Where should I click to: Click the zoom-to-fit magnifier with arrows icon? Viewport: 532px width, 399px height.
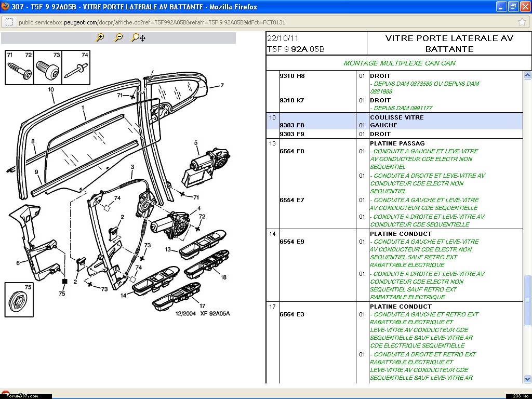click(x=138, y=37)
